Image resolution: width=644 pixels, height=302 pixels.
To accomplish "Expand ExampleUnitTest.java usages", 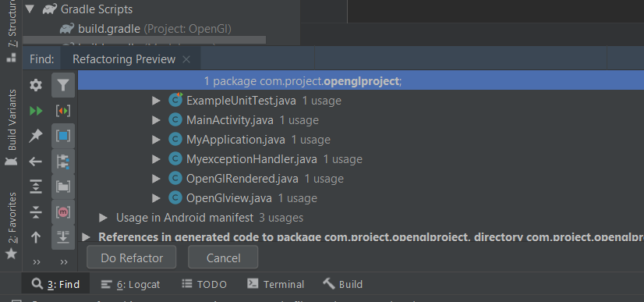I will [x=156, y=101].
